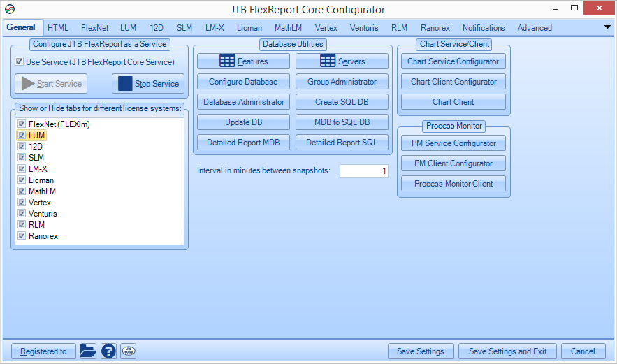Screen dimensions: 617x364
Task: Toggle the Licman checkbox in the list
Action: click(x=22, y=180)
